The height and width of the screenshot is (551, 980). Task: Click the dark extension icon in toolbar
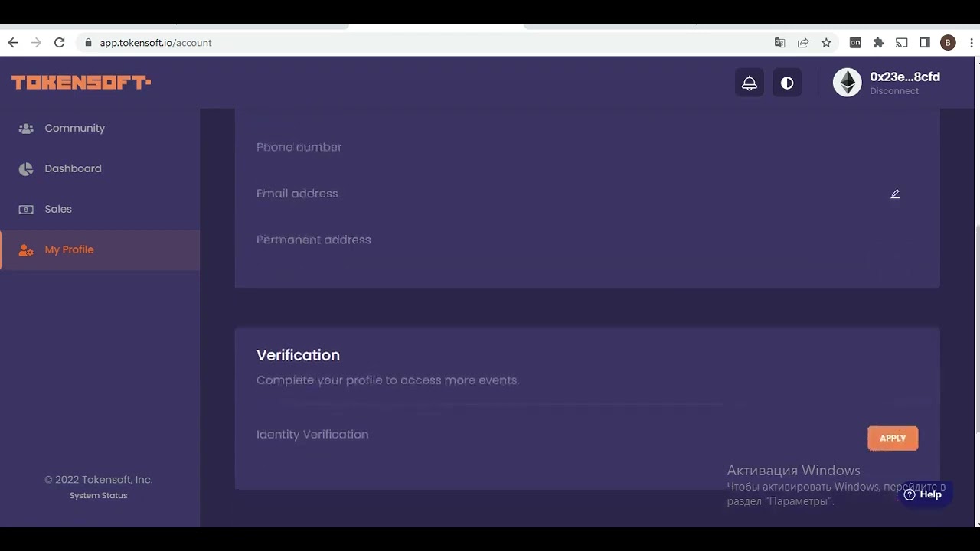(x=855, y=43)
